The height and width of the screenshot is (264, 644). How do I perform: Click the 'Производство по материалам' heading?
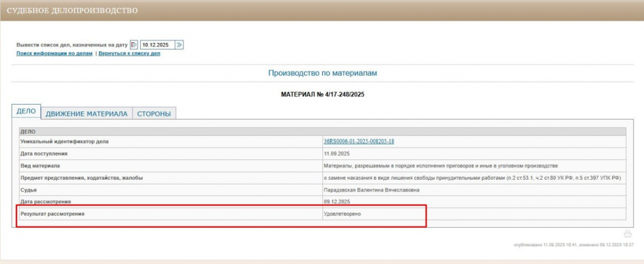click(322, 73)
